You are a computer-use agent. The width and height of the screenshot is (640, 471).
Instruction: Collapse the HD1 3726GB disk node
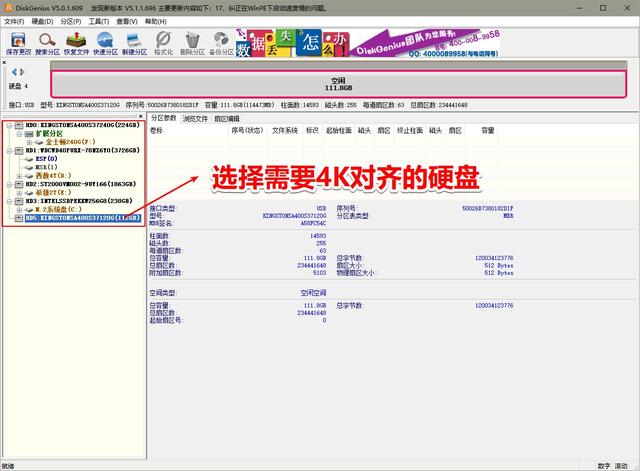click(x=9, y=151)
